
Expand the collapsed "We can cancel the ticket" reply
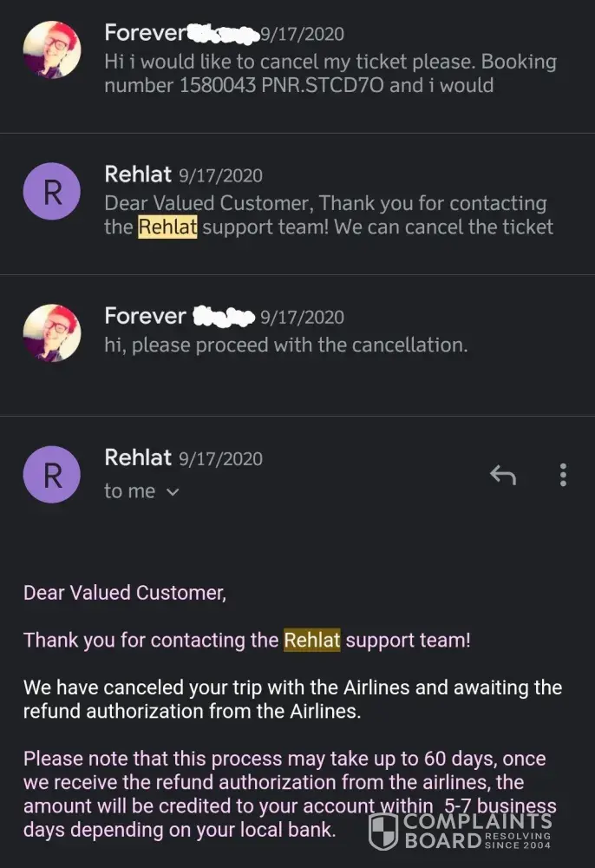(330, 215)
